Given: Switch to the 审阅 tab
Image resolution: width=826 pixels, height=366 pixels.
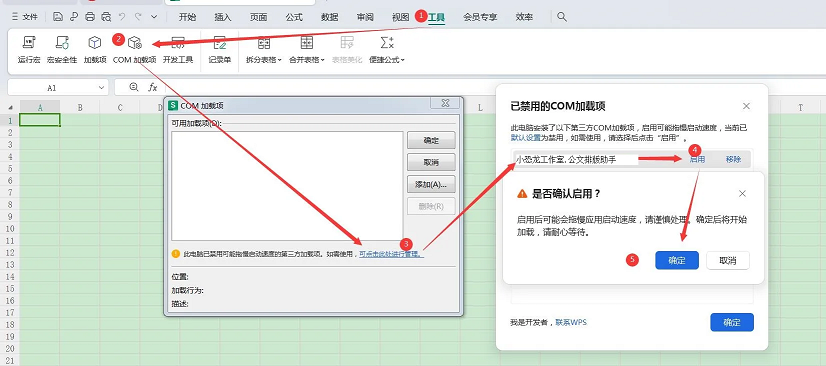Looking at the screenshot, I should [365, 17].
